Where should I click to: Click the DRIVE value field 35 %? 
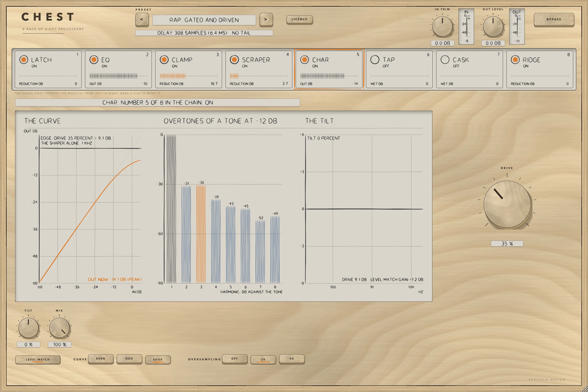507,244
